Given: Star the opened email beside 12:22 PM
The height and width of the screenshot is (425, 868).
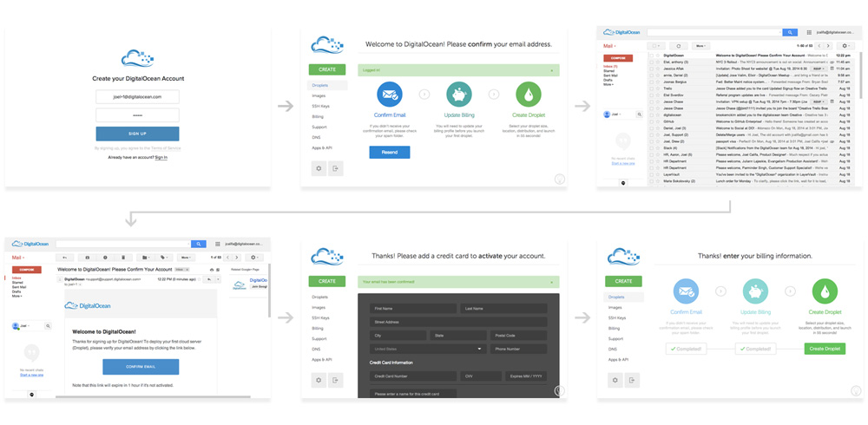Looking at the screenshot, I should tap(200, 279).
